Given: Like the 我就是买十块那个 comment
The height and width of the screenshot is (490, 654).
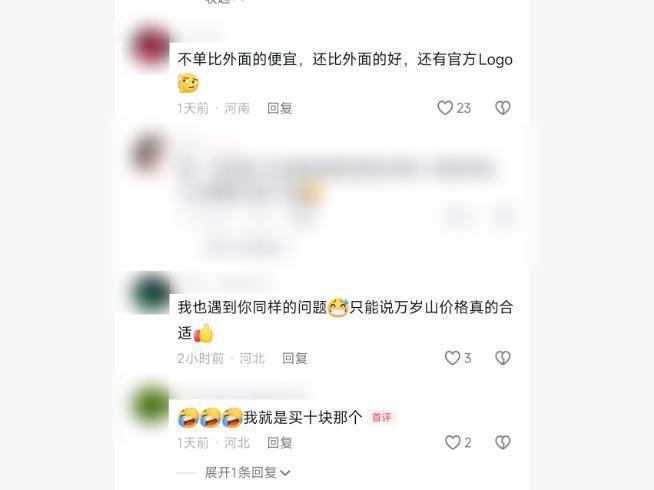Looking at the screenshot, I should (452, 442).
